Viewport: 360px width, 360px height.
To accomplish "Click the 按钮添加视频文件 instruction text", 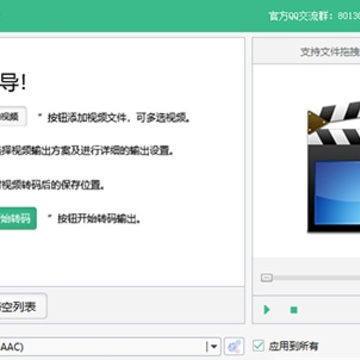I will pyautogui.click(x=119, y=118).
